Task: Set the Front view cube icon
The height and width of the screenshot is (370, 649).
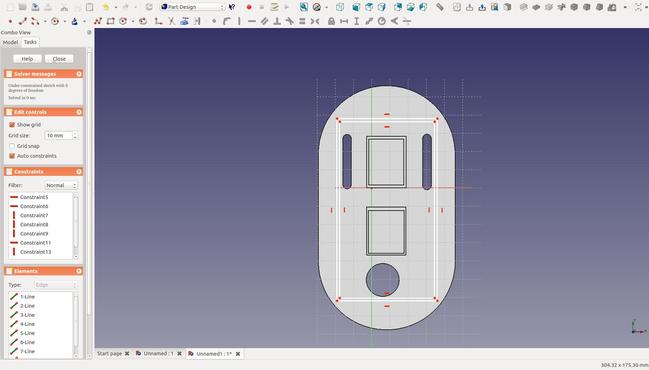Action: [x=356, y=7]
